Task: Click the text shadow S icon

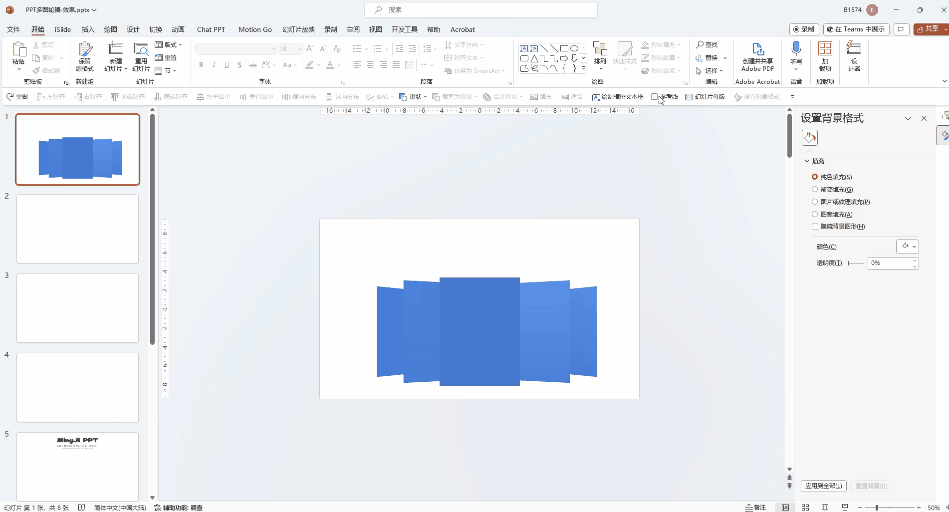Action: click(240, 65)
